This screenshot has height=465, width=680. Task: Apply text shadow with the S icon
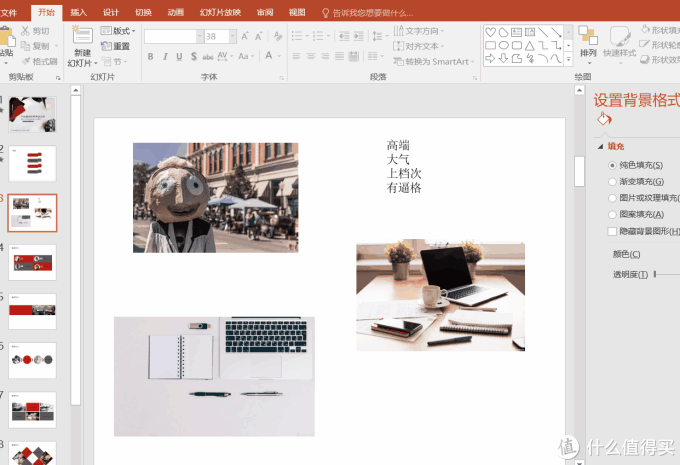click(x=194, y=56)
